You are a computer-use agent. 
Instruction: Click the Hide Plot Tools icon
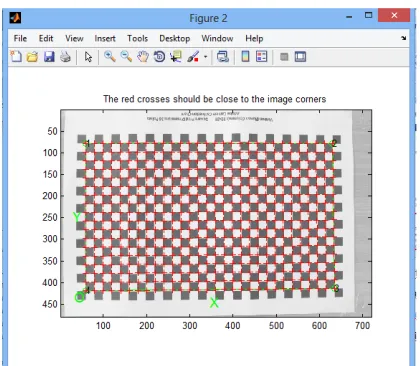284,57
